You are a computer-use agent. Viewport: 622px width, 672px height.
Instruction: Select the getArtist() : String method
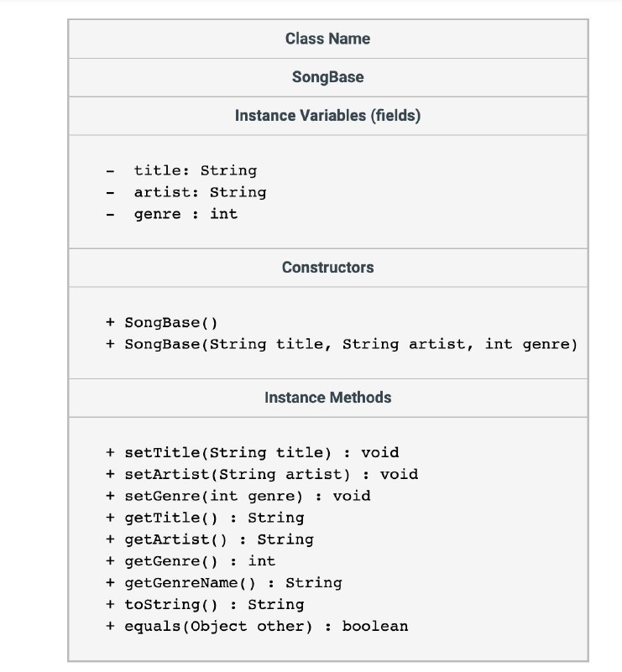(218, 539)
